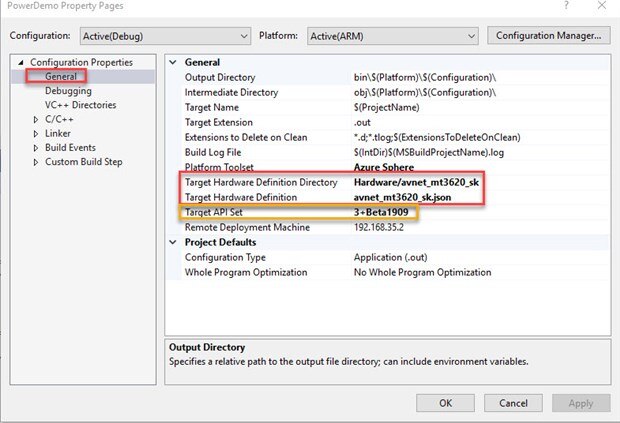This screenshot has height=423, width=620.
Task: Click the OK button
Action: 445,403
